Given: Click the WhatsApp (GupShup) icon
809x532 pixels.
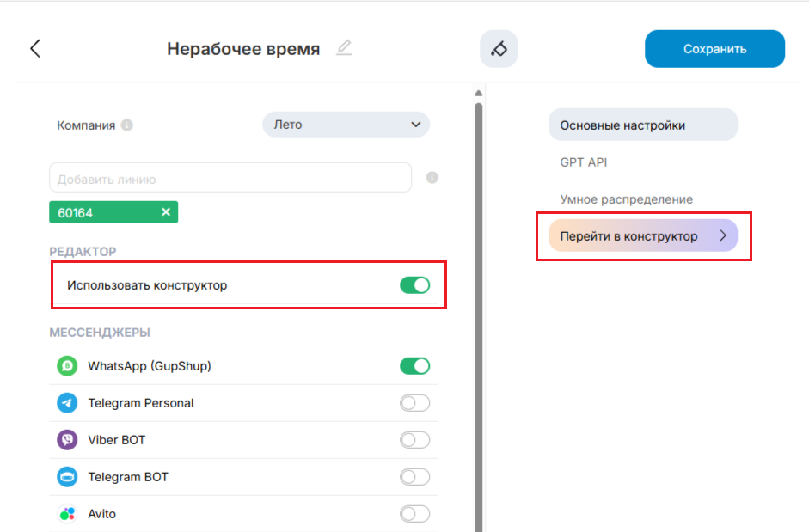Looking at the screenshot, I should coord(67,366).
